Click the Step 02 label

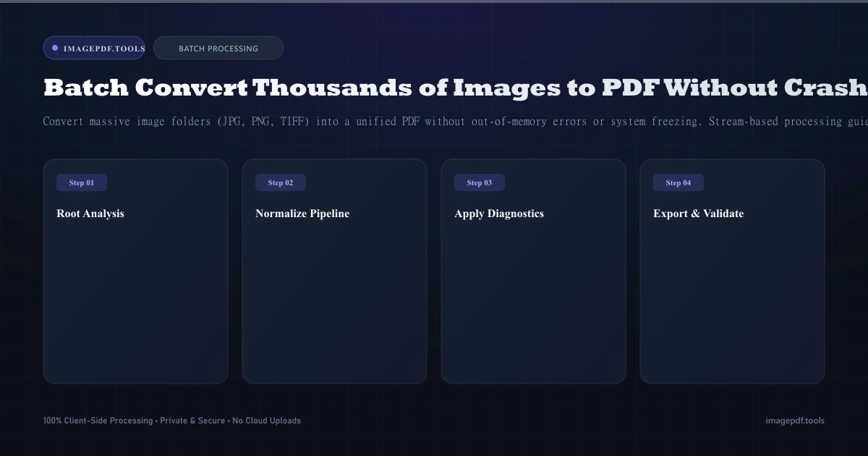(281, 182)
